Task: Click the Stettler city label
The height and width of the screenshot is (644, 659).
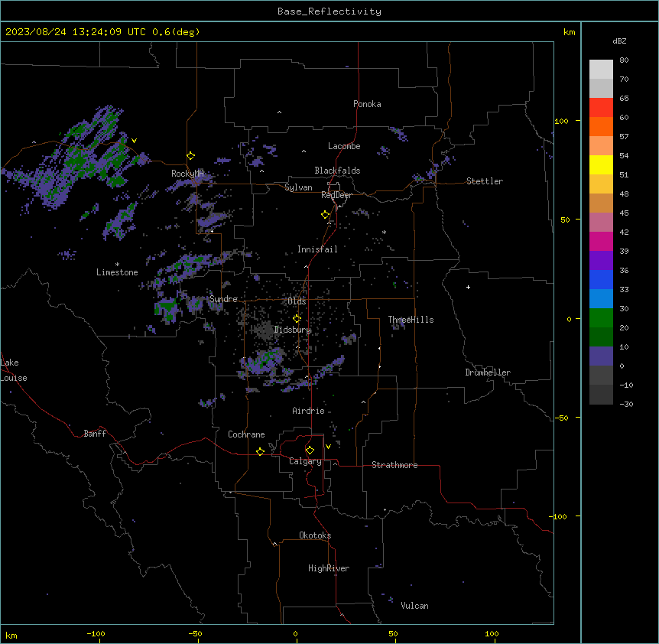Action: coord(485,181)
